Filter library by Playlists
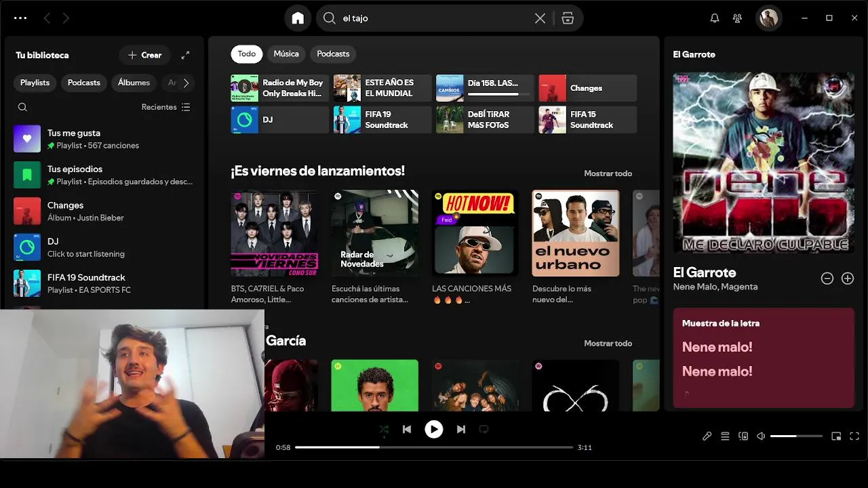The image size is (868, 488). (x=35, y=83)
